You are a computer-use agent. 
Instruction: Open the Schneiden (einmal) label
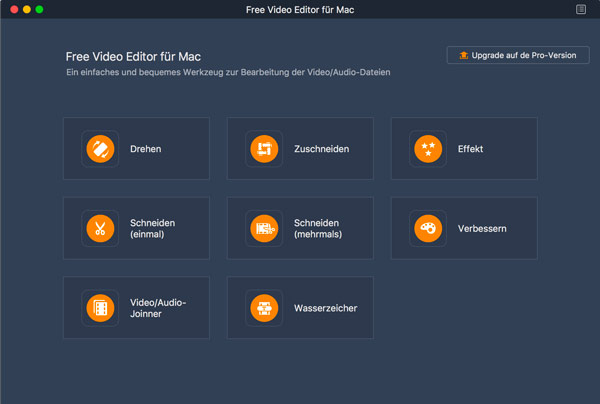[152, 228]
